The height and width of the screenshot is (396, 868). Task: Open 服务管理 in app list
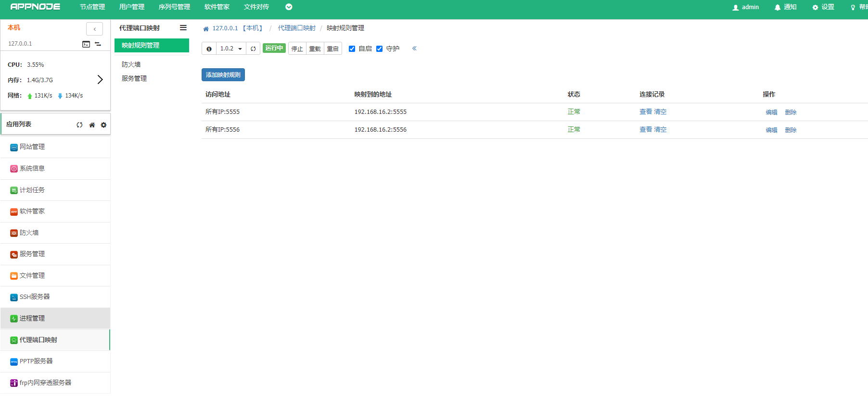[x=55, y=254]
